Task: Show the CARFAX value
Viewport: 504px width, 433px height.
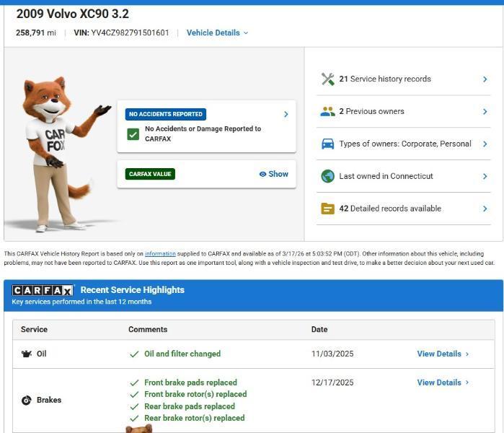Action: point(273,174)
